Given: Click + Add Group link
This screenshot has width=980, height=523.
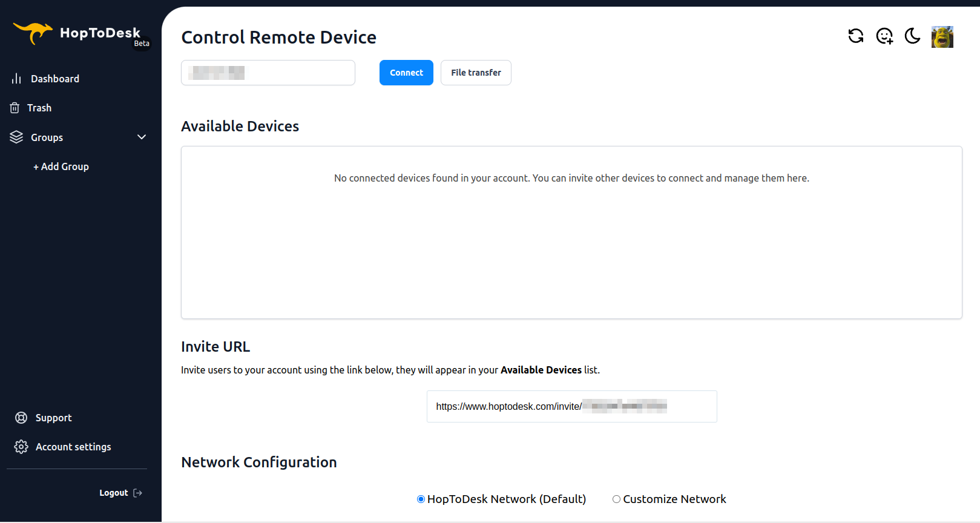Looking at the screenshot, I should (61, 166).
